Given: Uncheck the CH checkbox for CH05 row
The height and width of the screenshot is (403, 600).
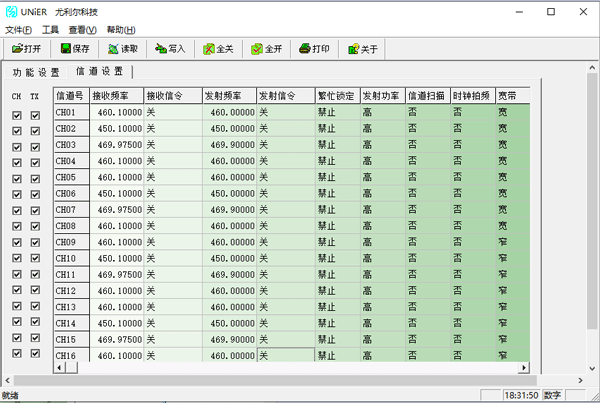Looking at the screenshot, I should [x=16, y=179].
